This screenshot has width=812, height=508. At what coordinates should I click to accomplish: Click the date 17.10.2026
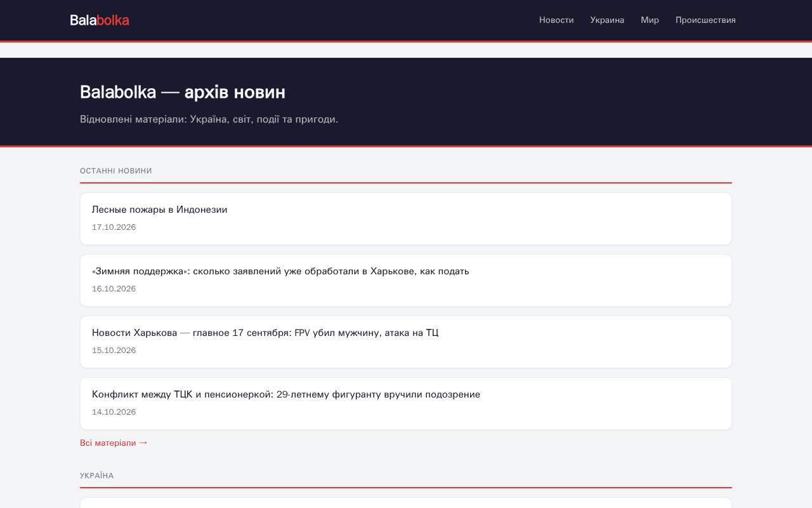point(114,227)
